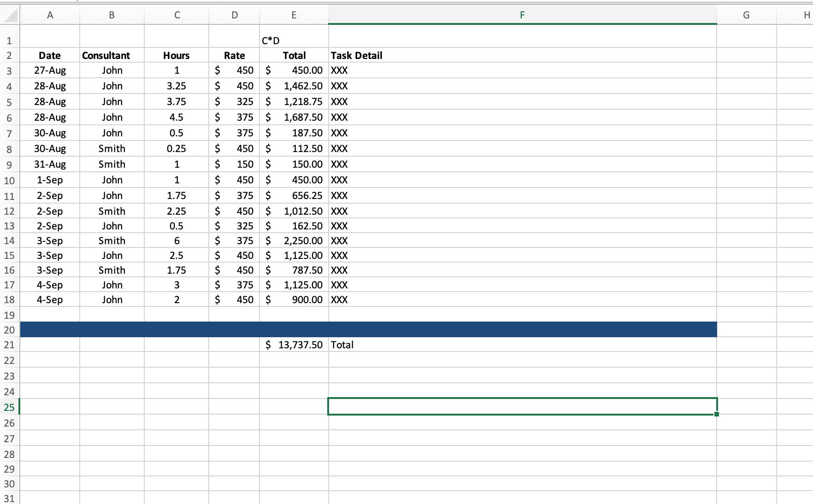
Task: Click the Consultant header cell
Action: point(112,55)
